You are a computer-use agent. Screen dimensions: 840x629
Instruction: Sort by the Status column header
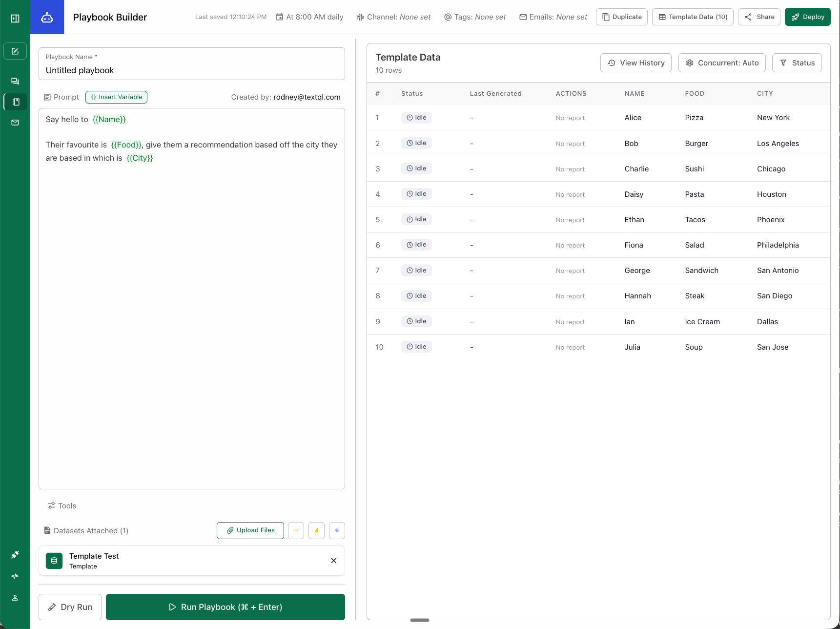pos(412,94)
